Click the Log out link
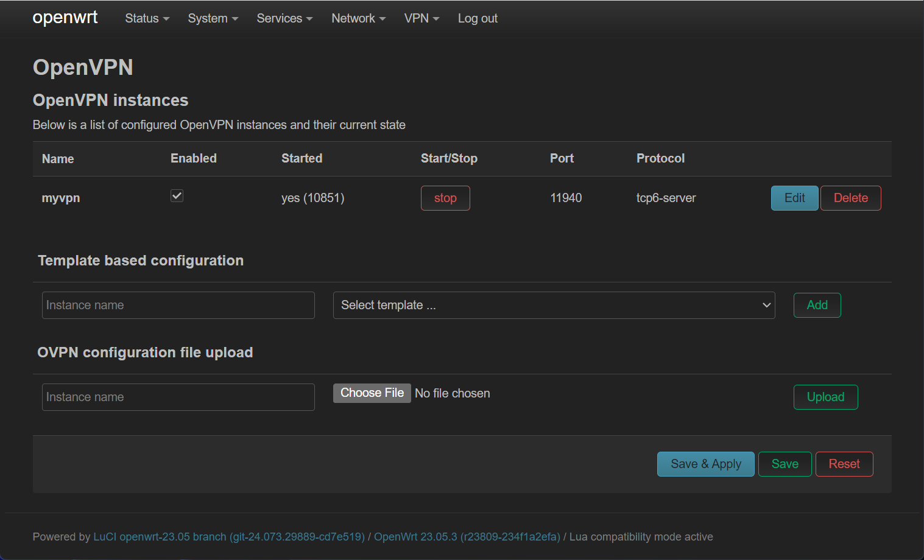 (478, 18)
